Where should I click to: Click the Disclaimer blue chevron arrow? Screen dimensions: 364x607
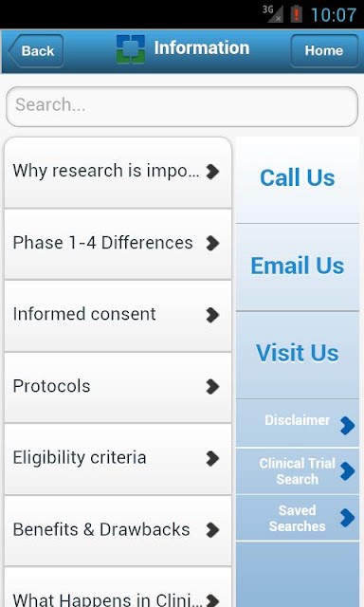click(347, 426)
